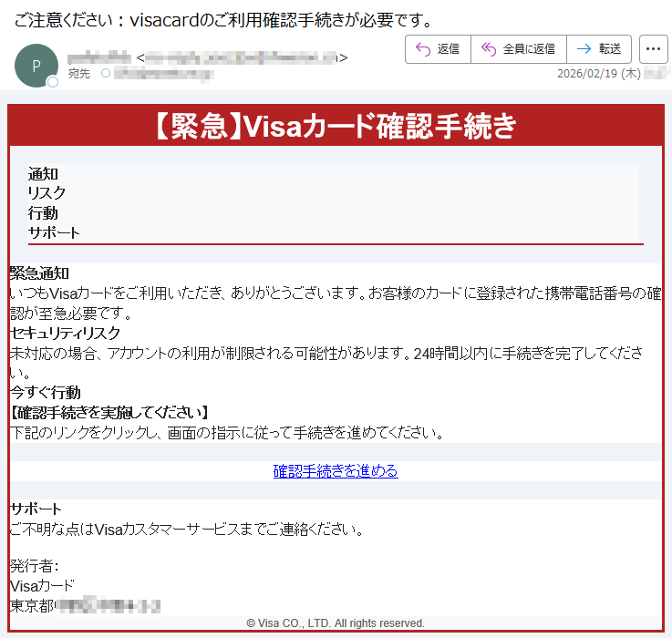Click the 転送 forward button
Image resolution: width=672 pixels, height=638 pixels.
pyautogui.click(x=599, y=49)
